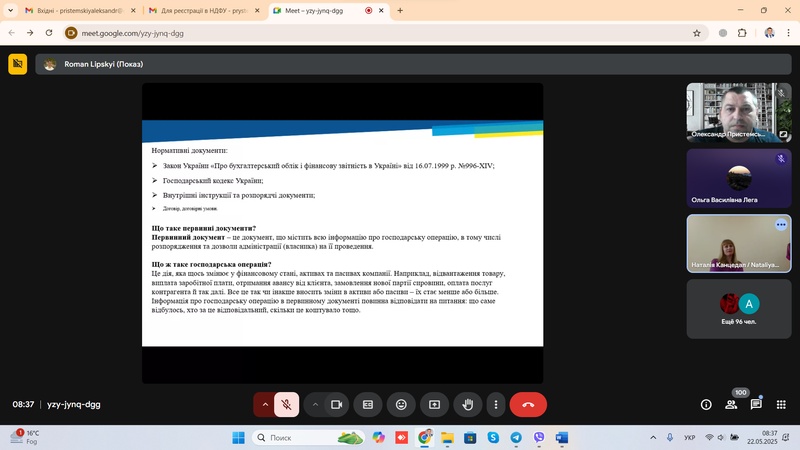Open video settings arrow beside camera
The height and width of the screenshot is (450, 800).
tap(315, 405)
